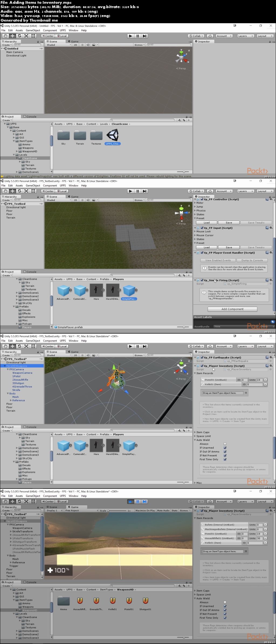
Task: Click the blue asset label tag icon
Action: tap(272, 322)
